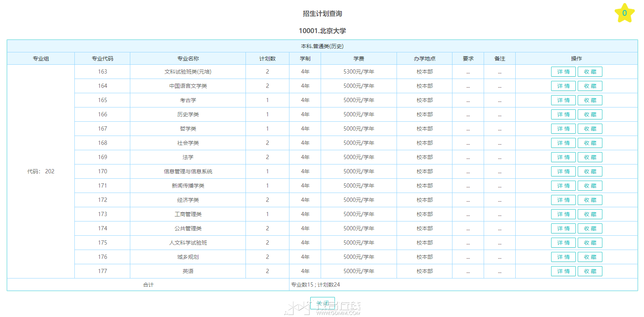Viewport: 644px width, 317px height.
Task: Click the 城乡规划 major name
Action: [188, 257]
